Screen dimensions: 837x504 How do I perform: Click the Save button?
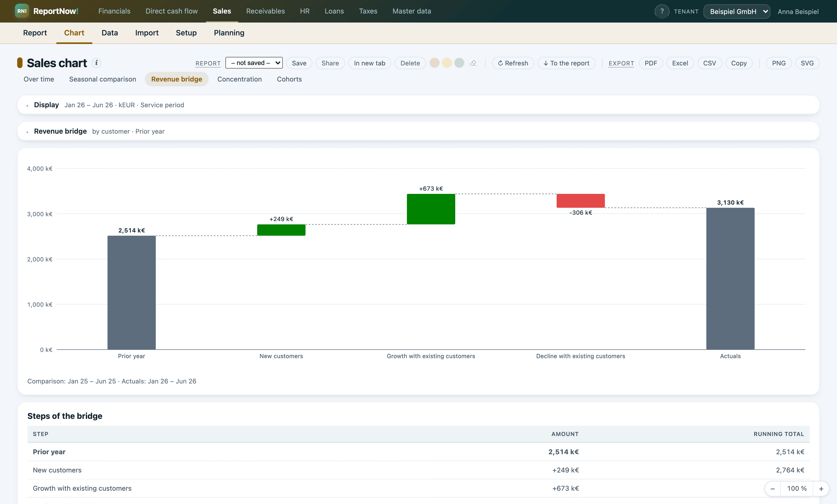[x=299, y=63]
